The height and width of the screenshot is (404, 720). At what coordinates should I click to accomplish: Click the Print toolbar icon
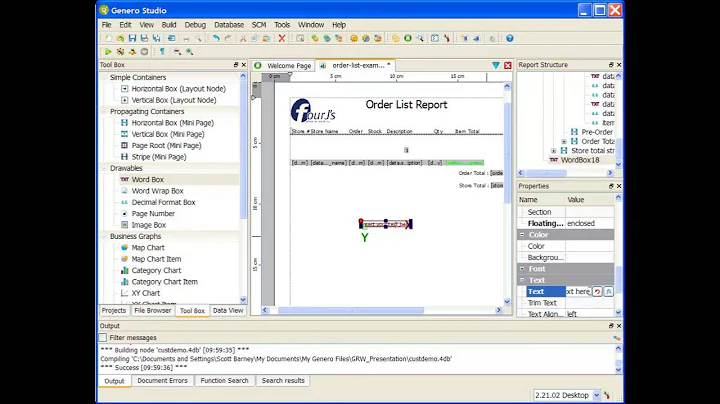coord(186,39)
